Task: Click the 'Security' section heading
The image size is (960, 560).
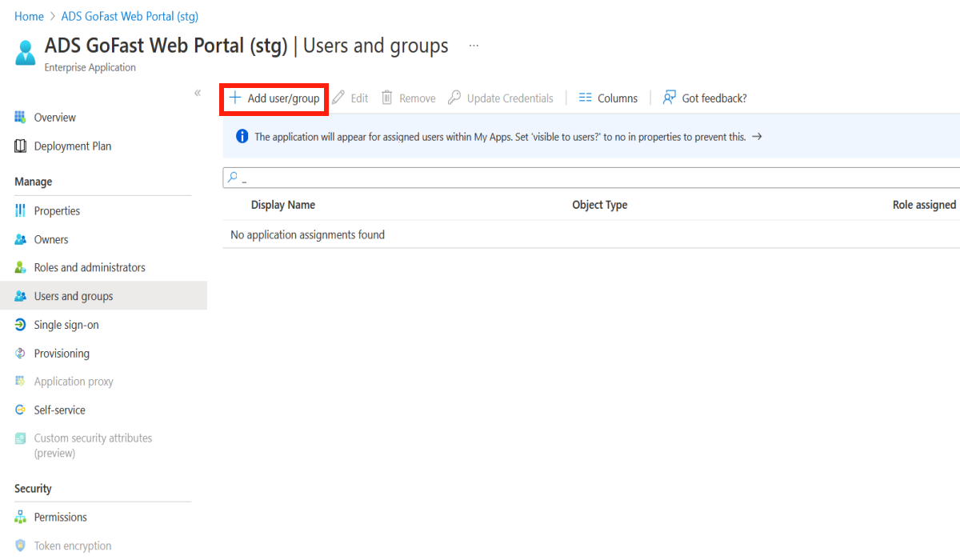Action: tap(33, 489)
